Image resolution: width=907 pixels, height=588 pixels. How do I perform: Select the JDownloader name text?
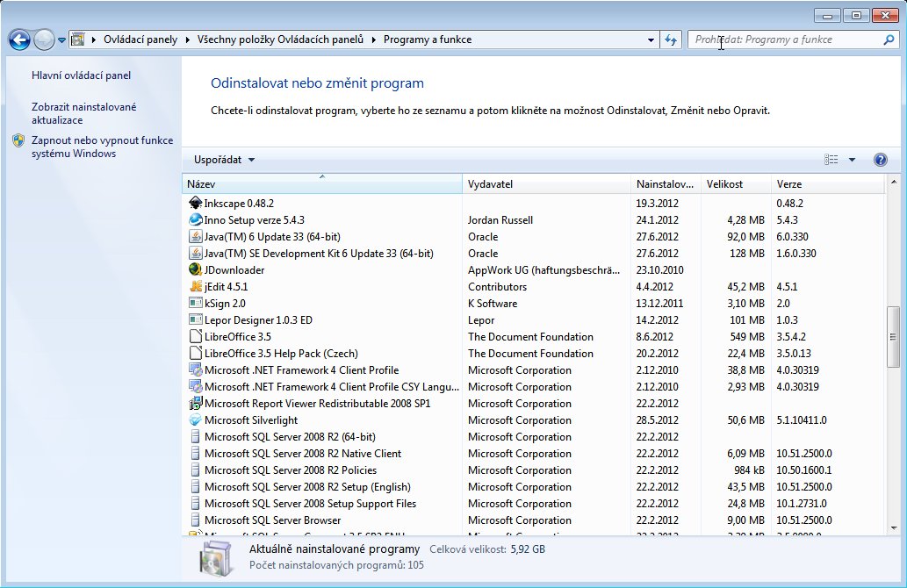234,270
